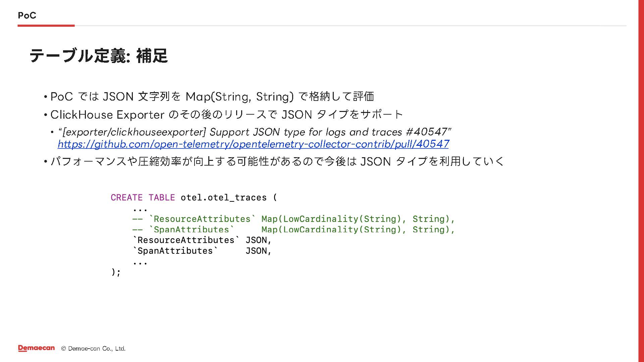Click the red vertical bar at right edge

coord(641,181)
